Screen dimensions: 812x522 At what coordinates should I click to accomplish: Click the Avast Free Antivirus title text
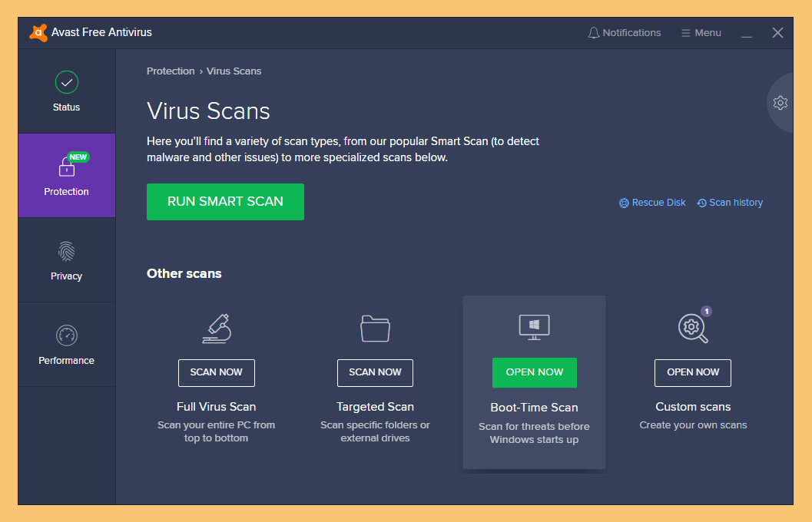[x=101, y=32]
